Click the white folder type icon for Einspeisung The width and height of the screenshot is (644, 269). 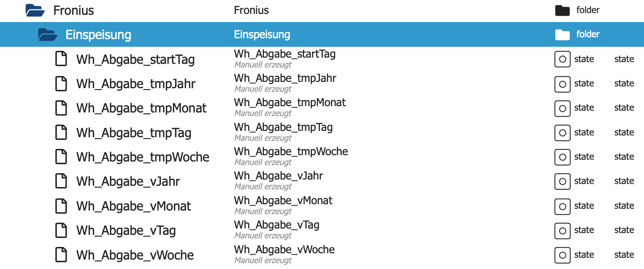point(562,35)
